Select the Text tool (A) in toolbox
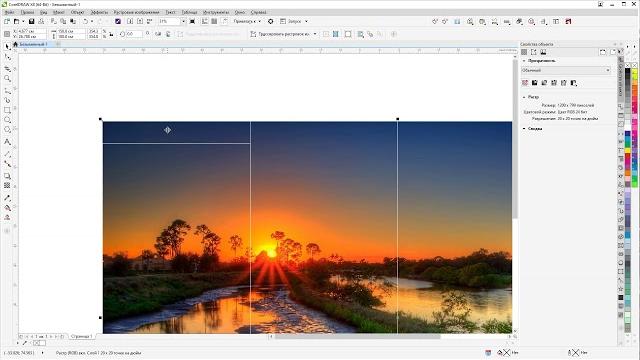640x360 pixels. [7, 142]
